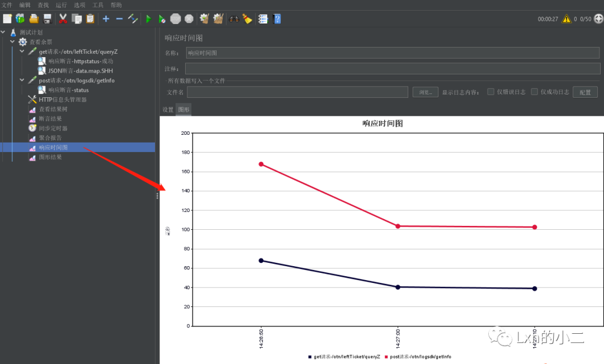Click the Reset search broom icon
This screenshot has height=364, width=604.
(x=247, y=18)
